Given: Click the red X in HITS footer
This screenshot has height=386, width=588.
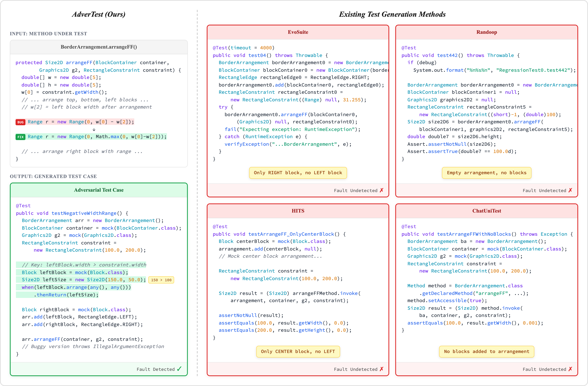Looking at the screenshot, I should 382,369.
